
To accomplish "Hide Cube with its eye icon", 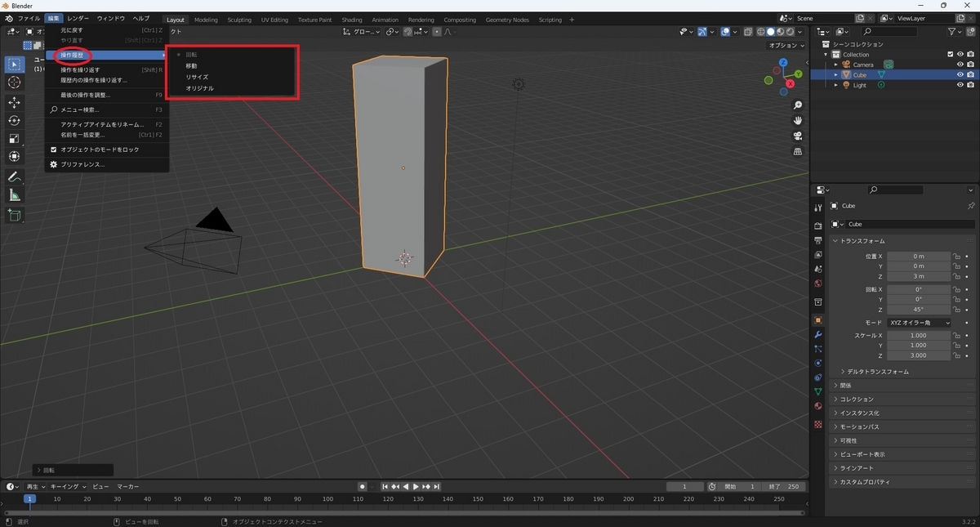I will (960, 74).
